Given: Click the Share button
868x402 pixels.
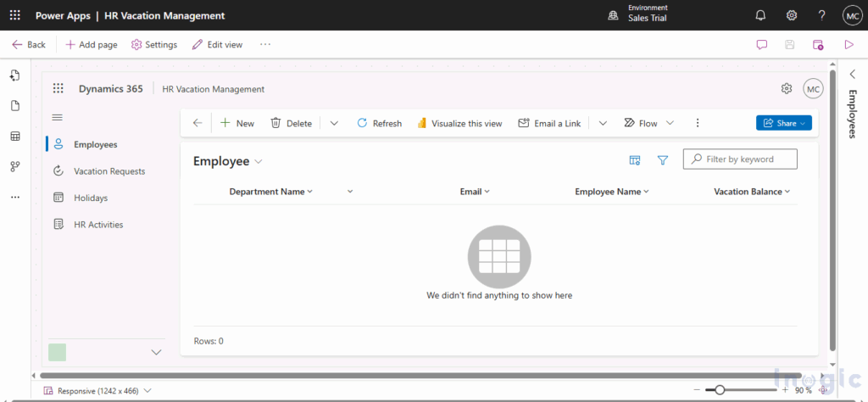Looking at the screenshot, I should 783,123.
